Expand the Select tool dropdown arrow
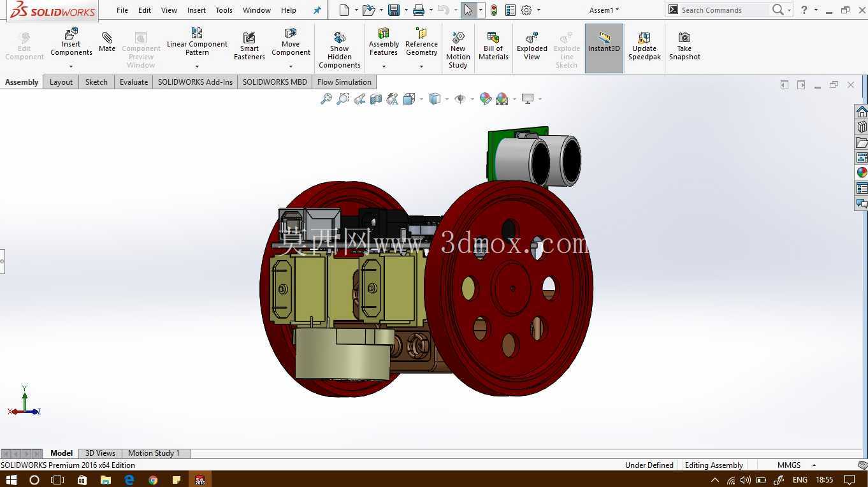The image size is (868, 487). tap(481, 10)
